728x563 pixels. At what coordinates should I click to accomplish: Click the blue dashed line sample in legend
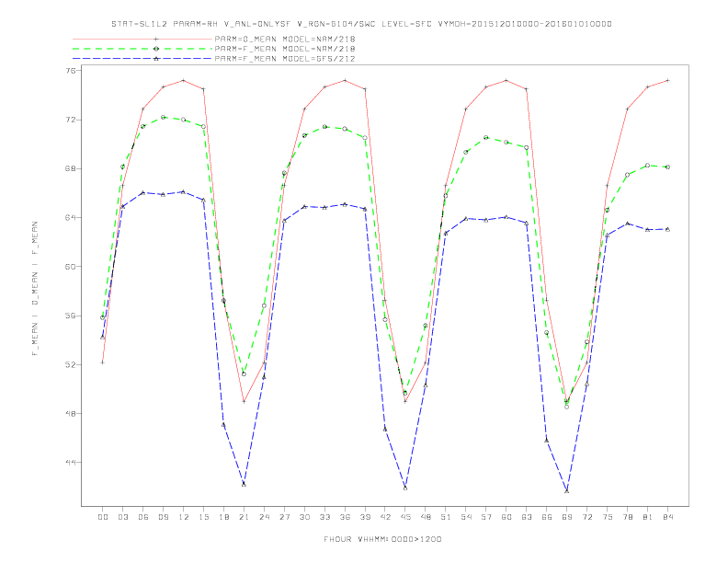point(142,59)
